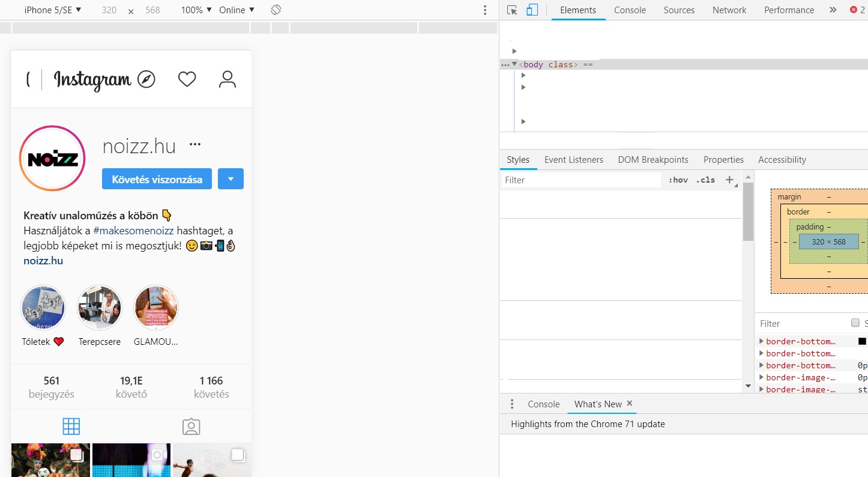Open Event Listeners tab

tap(574, 160)
